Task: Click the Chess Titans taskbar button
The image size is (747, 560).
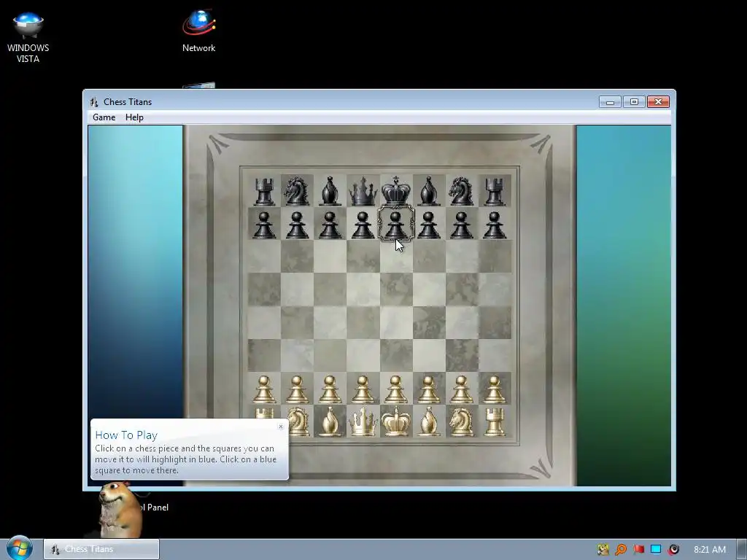Action: (x=101, y=549)
